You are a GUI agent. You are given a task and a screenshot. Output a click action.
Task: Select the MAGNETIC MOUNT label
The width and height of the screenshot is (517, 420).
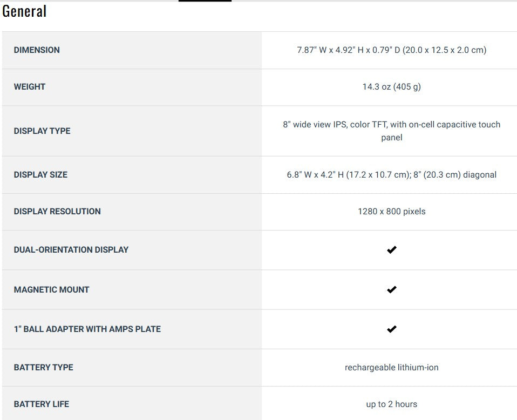pos(51,290)
